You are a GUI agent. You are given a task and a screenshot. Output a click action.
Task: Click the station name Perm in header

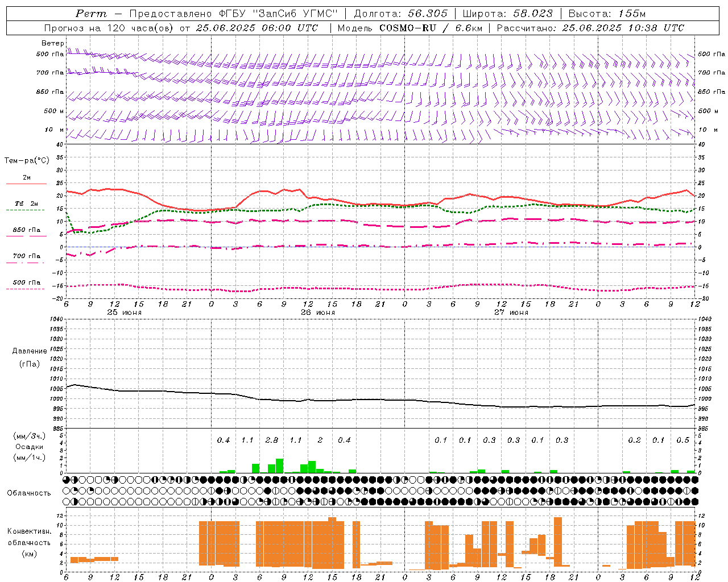click(91, 14)
